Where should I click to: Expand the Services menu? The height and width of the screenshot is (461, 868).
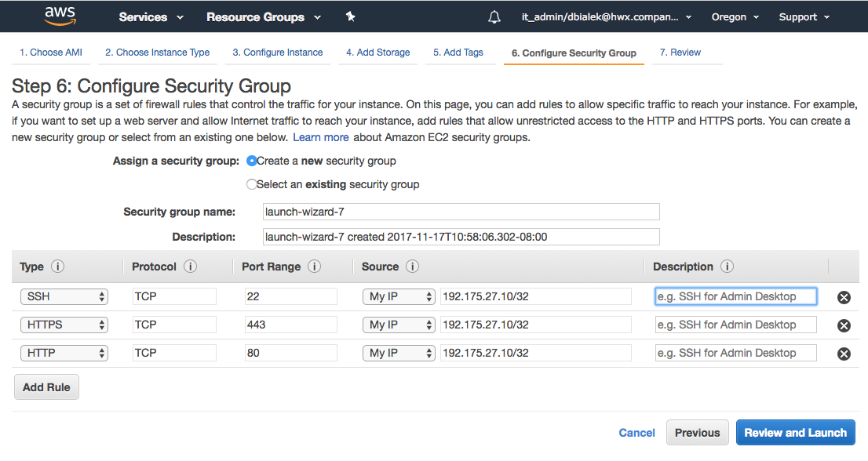[151, 17]
